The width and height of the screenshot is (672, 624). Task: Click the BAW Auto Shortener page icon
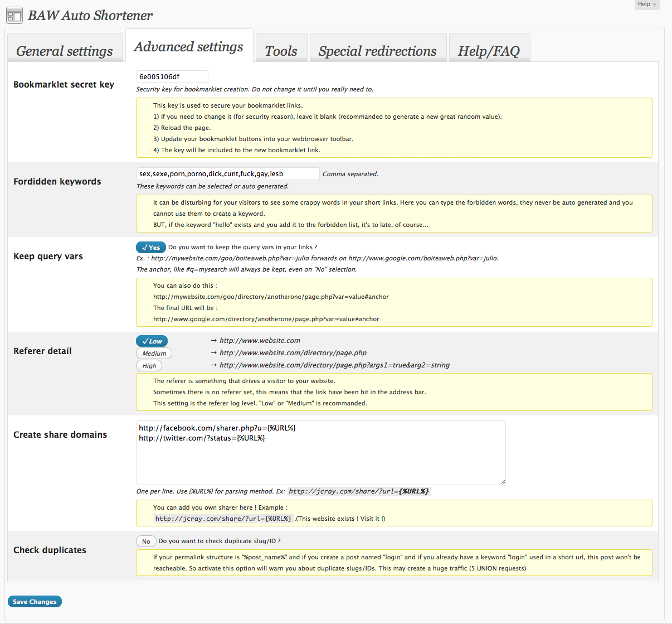click(14, 15)
